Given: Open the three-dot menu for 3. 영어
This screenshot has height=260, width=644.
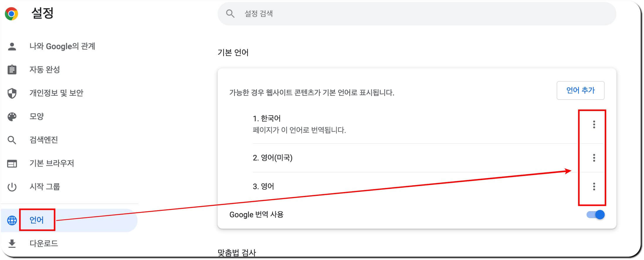Looking at the screenshot, I should coord(594,187).
